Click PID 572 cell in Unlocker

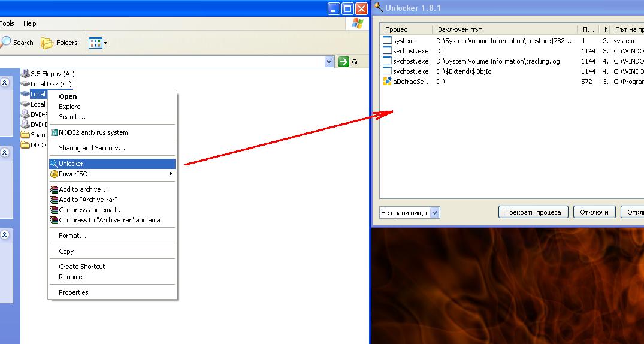[x=586, y=82]
